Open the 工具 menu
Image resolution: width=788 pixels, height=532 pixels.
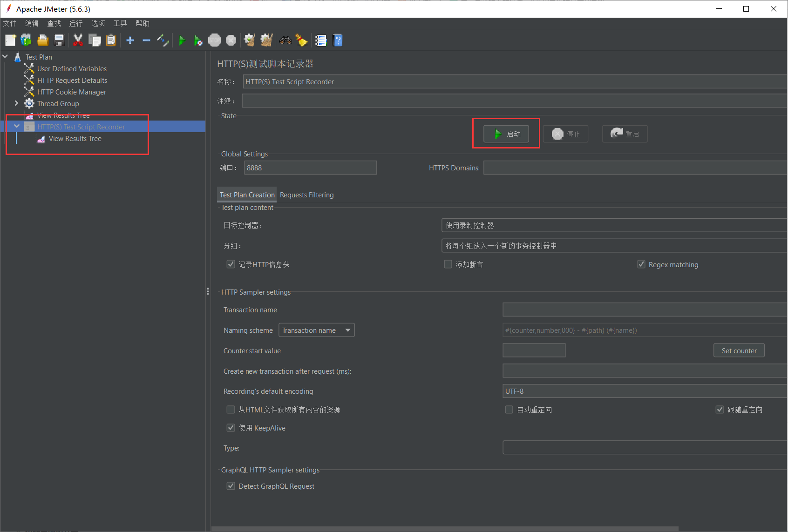click(x=120, y=23)
